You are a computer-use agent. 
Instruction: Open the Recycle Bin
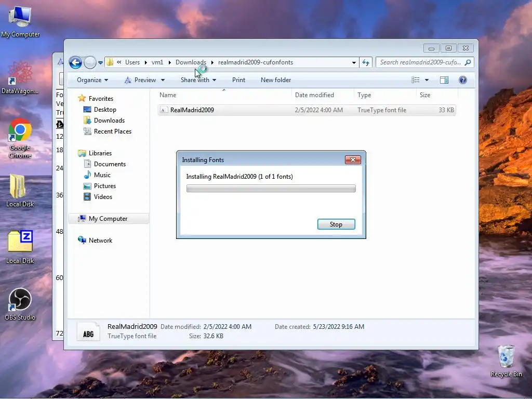point(506,361)
